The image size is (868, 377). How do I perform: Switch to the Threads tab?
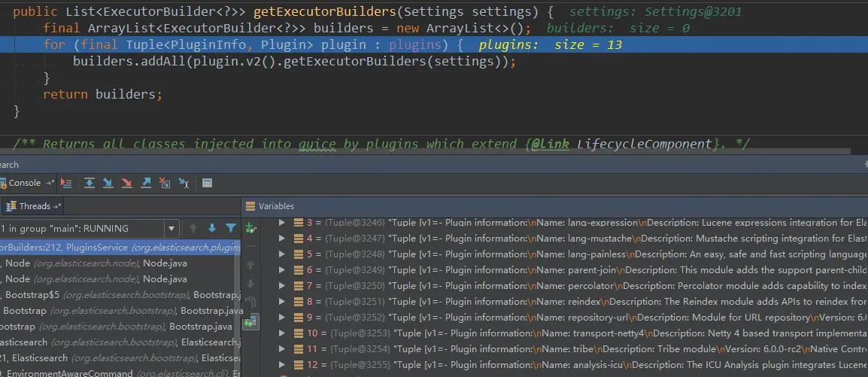pos(35,206)
